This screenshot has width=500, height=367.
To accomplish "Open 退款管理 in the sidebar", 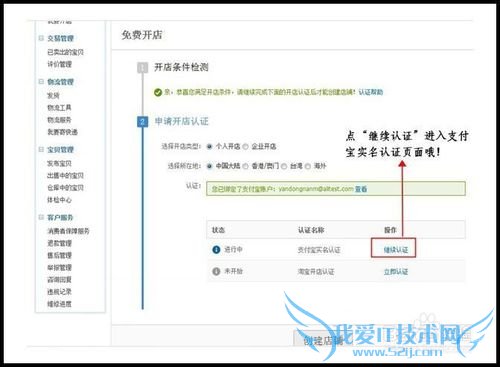I will (x=59, y=243).
